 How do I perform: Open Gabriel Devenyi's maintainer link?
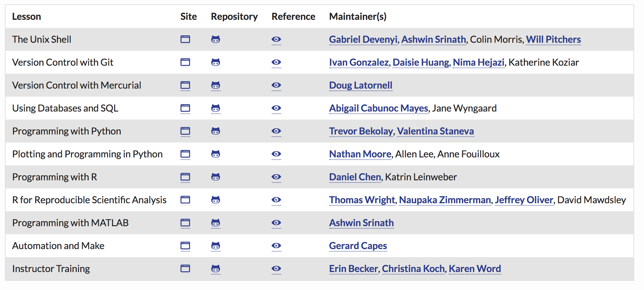(363, 39)
